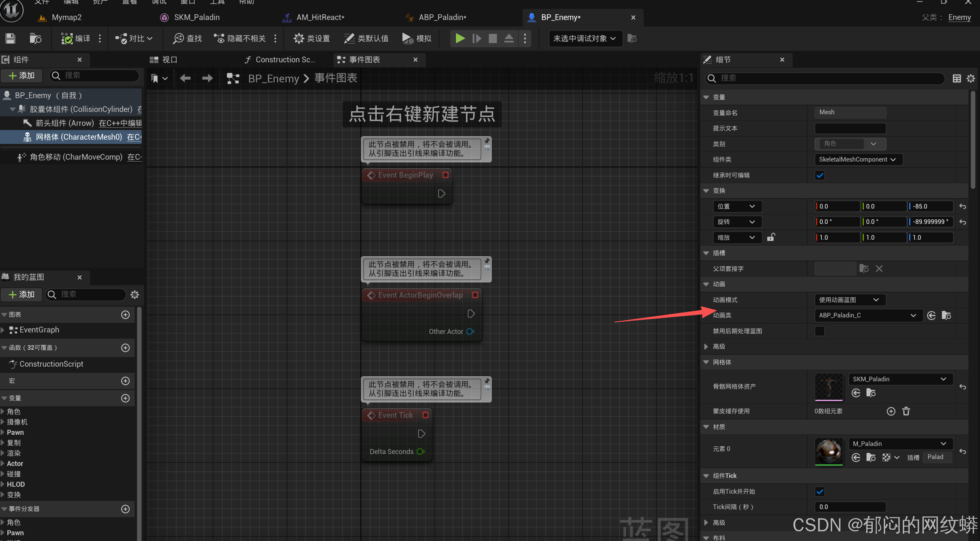
Task: Open the Enemy parent class link
Action: [959, 17]
